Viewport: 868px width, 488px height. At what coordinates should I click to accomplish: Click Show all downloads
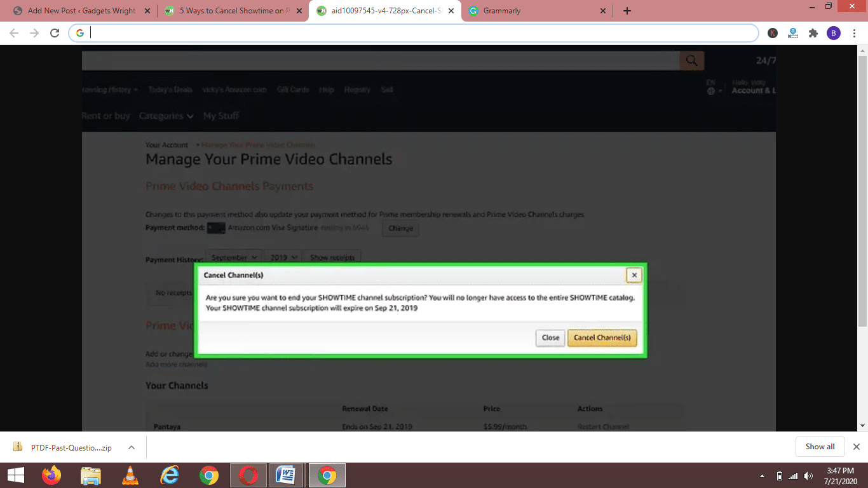[820, 447]
